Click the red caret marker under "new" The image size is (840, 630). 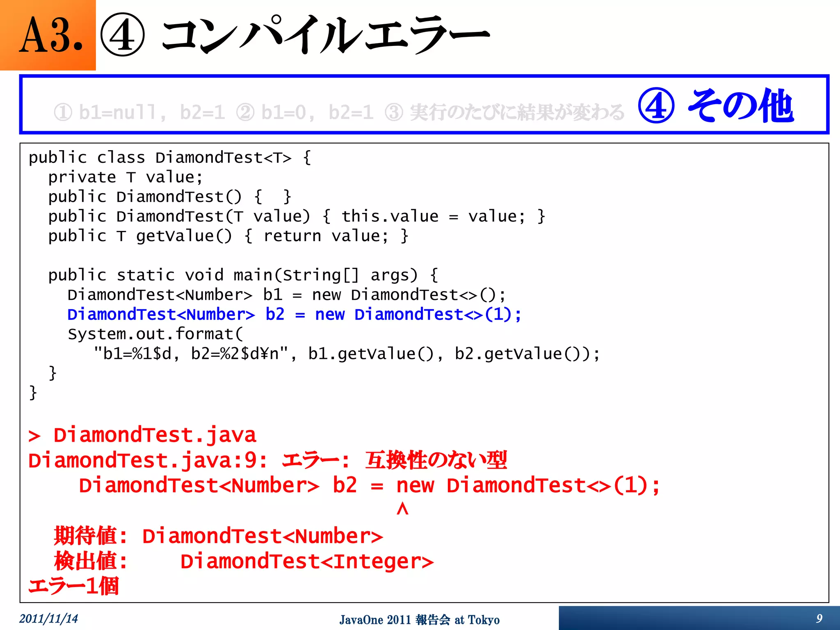pyautogui.click(x=403, y=509)
